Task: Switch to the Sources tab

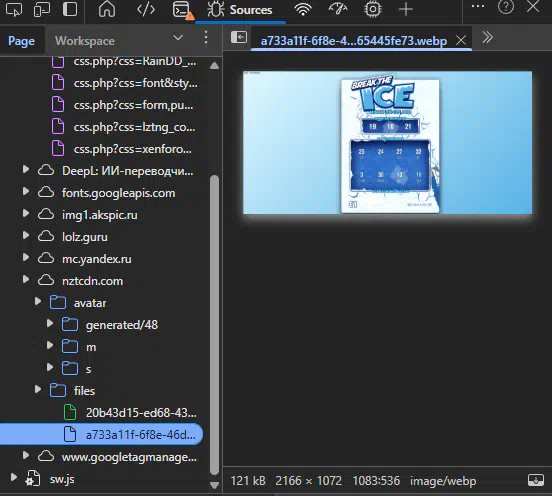Action: (240, 10)
